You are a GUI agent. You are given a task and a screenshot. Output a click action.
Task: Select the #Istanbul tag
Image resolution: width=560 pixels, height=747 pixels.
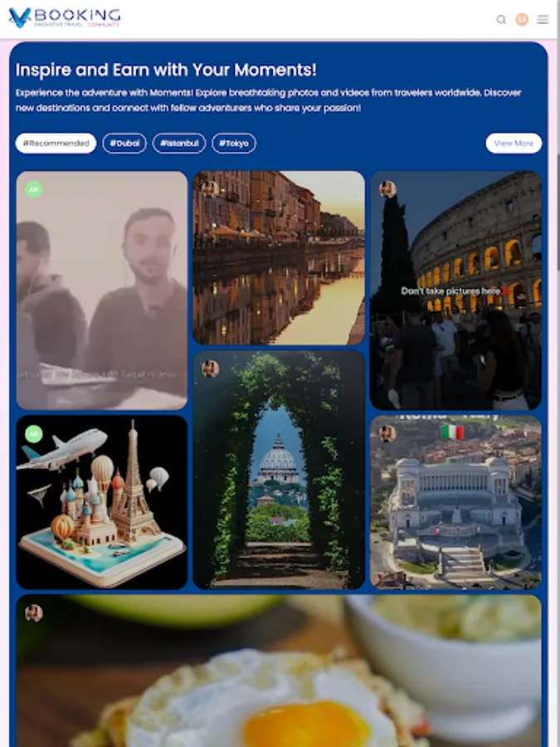[x=179, y=144]
